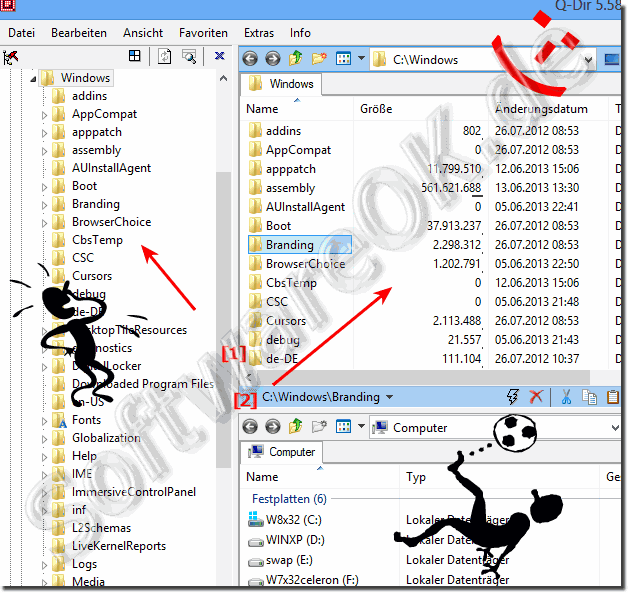The height and width of the screenshot is (593, 628).
Task: Collapse the Festplatten (6) group
Action: click(x=289, y=499)
